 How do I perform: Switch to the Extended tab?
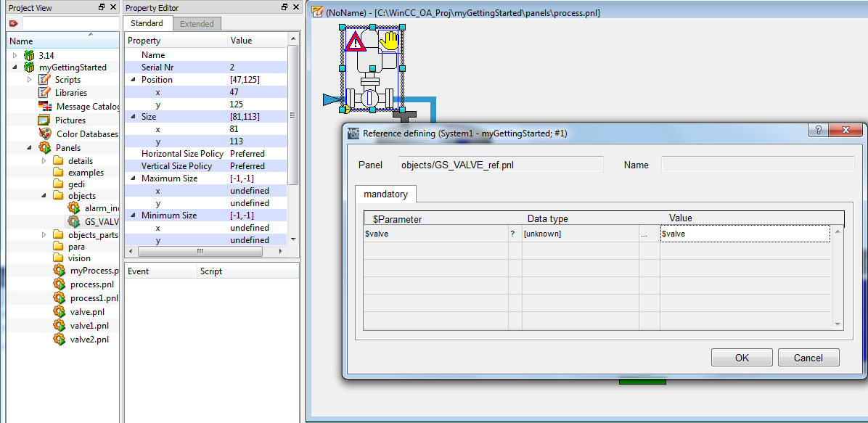[x=197, y=23]
